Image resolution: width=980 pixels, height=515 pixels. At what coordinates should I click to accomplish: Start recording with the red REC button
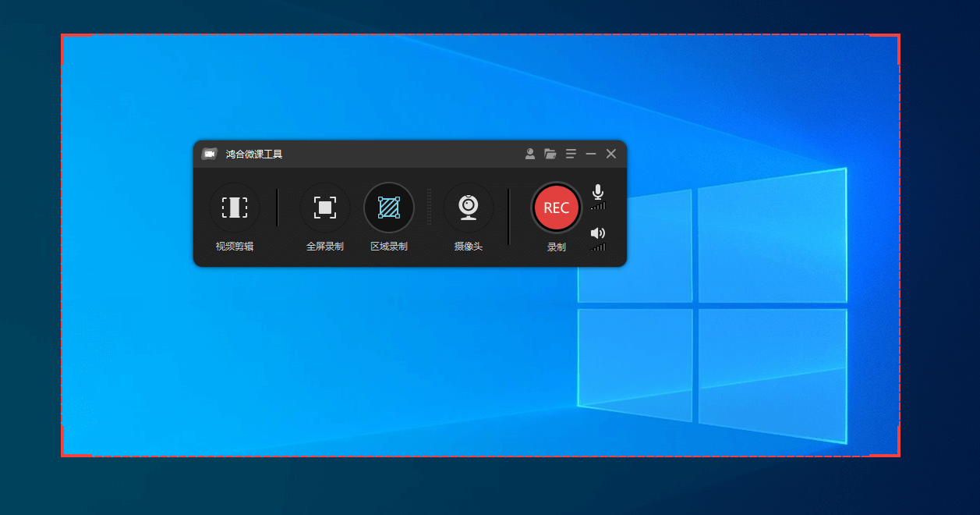(557, 208)
